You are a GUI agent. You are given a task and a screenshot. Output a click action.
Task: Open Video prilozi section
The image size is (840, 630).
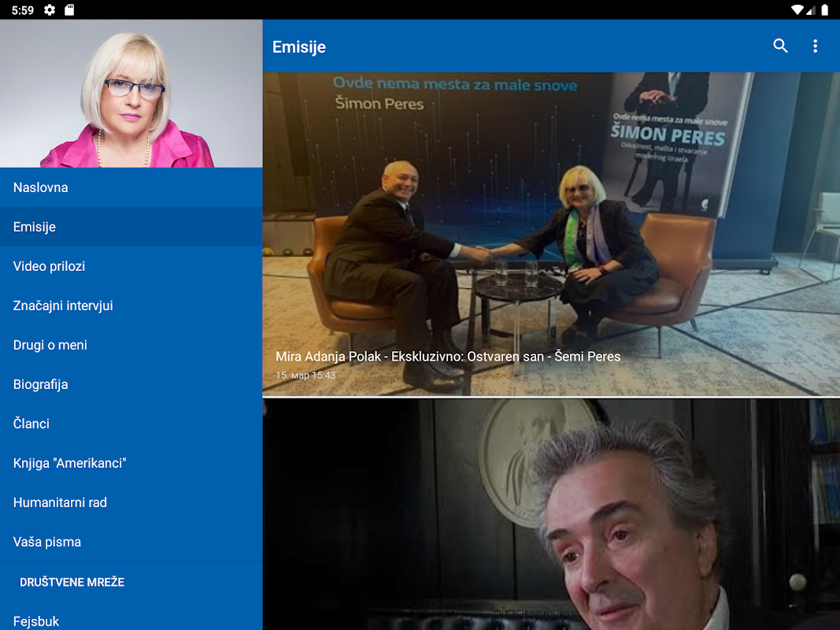coord(131,266)
